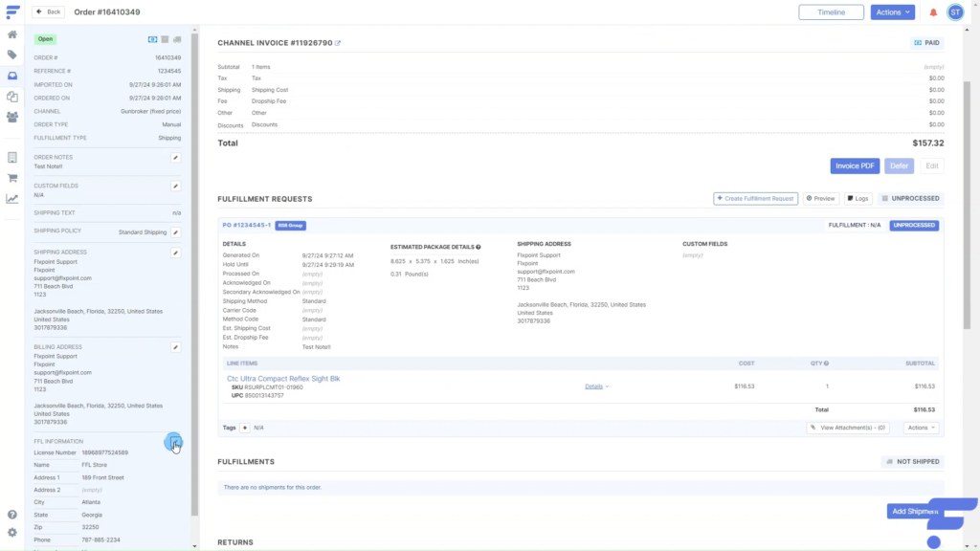Click the notification bell icon
The height and width of the screenshot is (551, 980).
[933, 12]
